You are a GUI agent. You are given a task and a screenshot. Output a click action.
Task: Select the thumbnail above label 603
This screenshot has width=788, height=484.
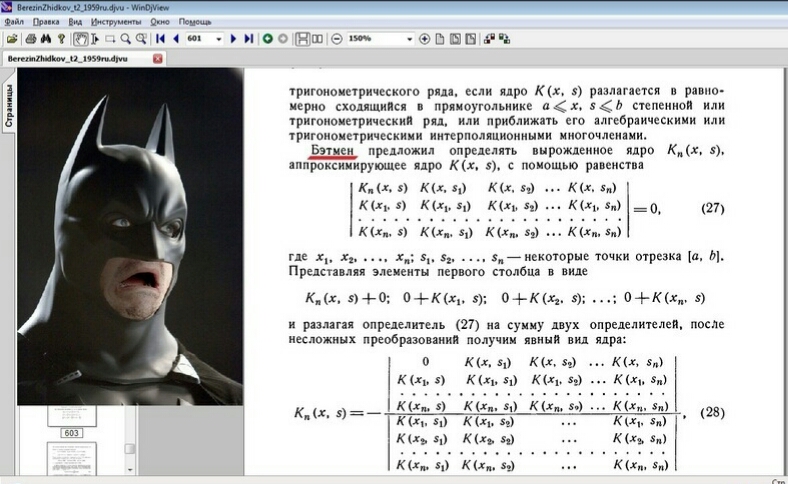71,416
